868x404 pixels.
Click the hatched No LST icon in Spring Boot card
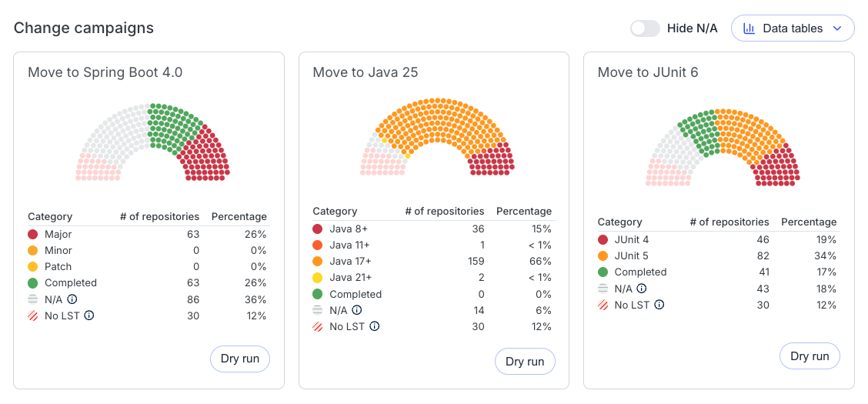pos(32,316)
